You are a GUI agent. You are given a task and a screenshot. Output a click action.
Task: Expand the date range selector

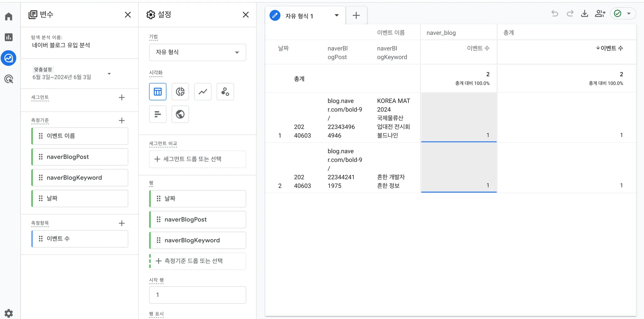(x=109, y=74)
